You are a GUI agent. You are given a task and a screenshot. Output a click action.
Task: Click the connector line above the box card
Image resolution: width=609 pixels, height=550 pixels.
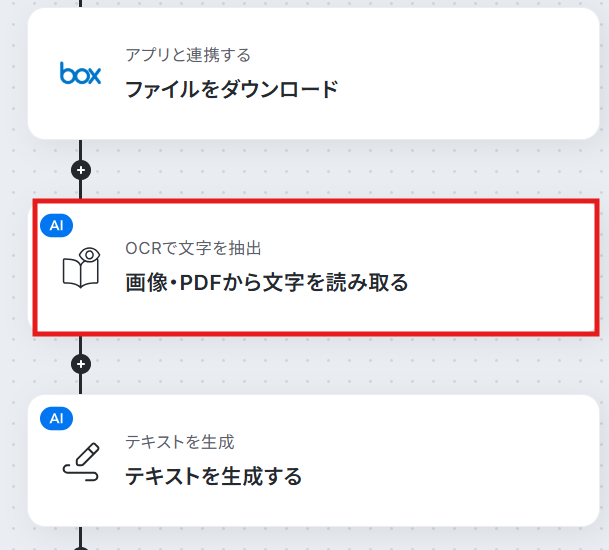point(80,3)
